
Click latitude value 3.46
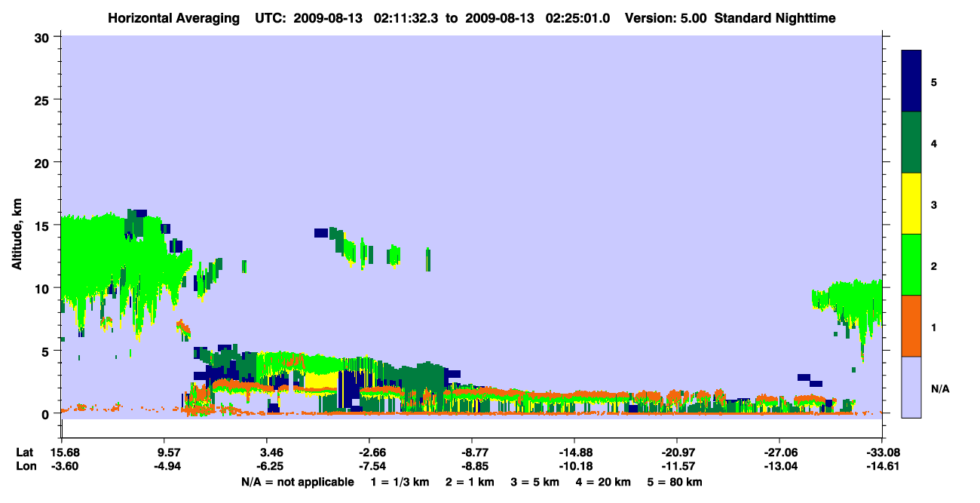(x=267, y=452)
